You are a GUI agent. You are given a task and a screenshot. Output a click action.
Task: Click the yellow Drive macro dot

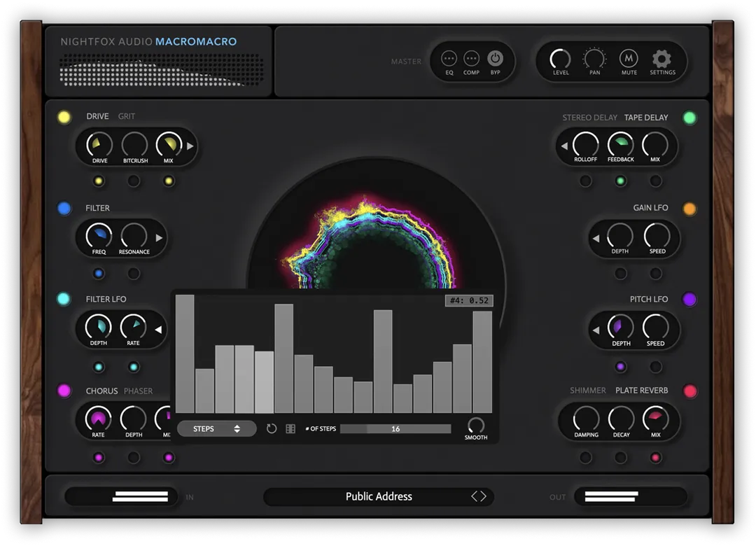coord(64,117)
